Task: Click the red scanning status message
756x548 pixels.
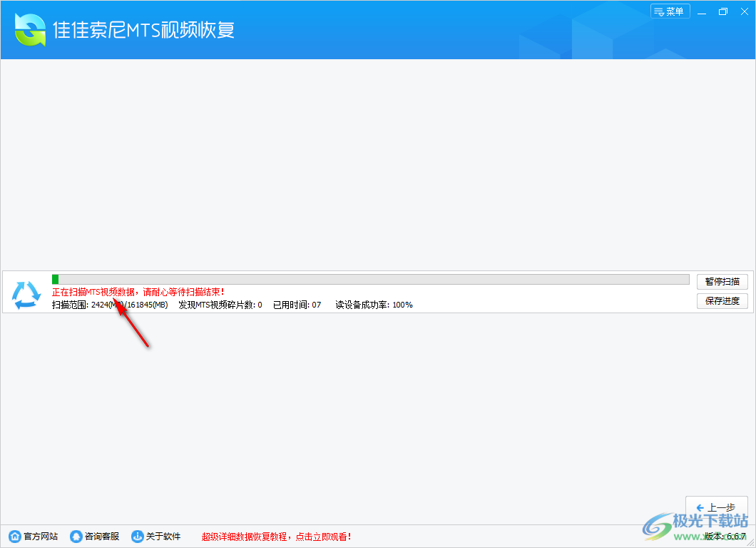Action: 138,293
